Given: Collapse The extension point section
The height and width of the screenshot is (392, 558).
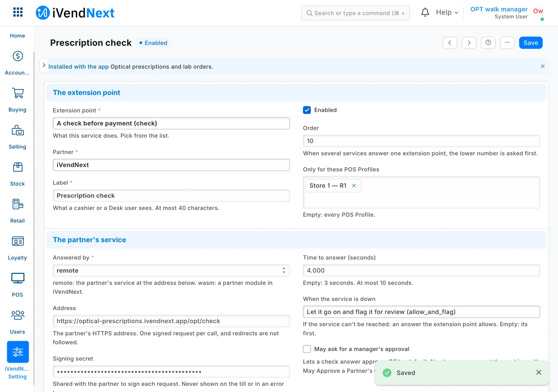Looking at the screenshot, I should [296, 93].
